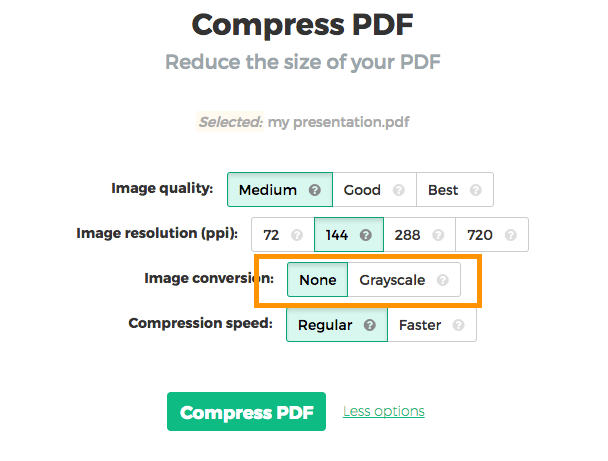The image size is (608, 461).
Task: Collapse settings with Less options link
Action: coord(384,411)
